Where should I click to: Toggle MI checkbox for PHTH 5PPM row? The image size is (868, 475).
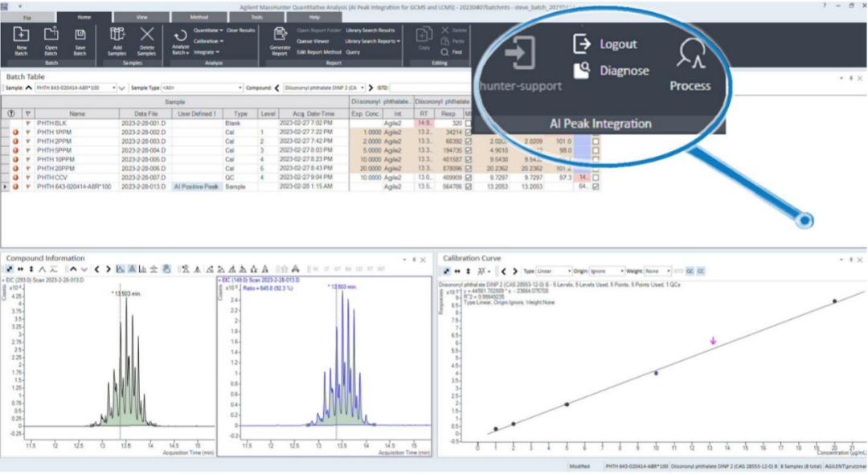[469, 150]
